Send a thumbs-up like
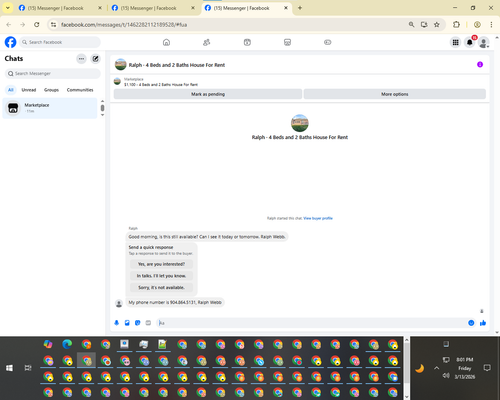500x400 pixels. [x=483, y=323]
